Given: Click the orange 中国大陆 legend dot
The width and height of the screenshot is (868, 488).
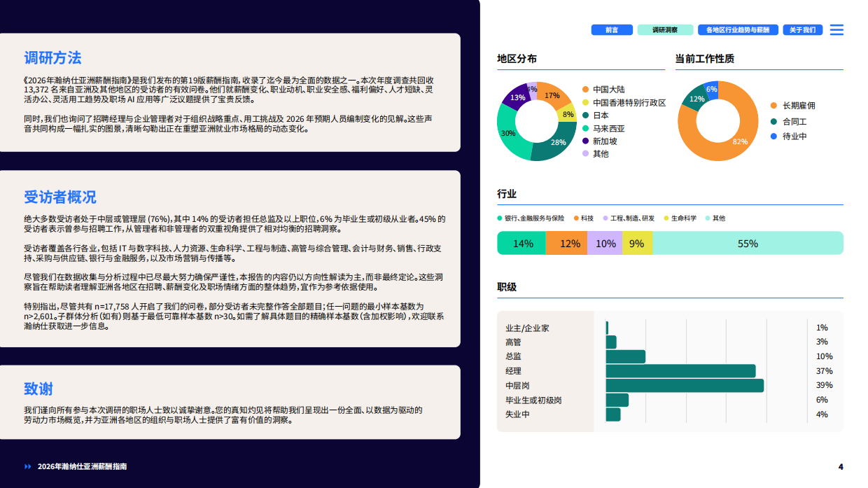Looking at the screenshot, I should pyautogui.click(x=586, y=90).
